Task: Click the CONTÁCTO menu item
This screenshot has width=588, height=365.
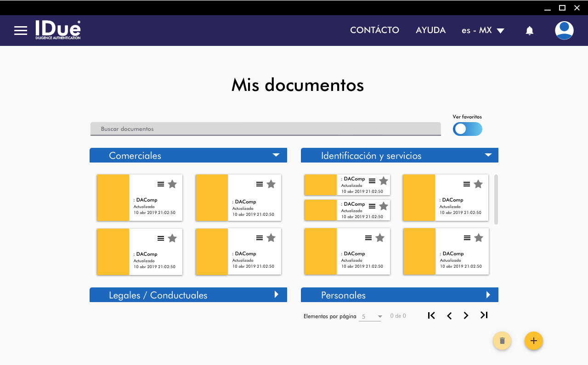Action: point(374,30)
